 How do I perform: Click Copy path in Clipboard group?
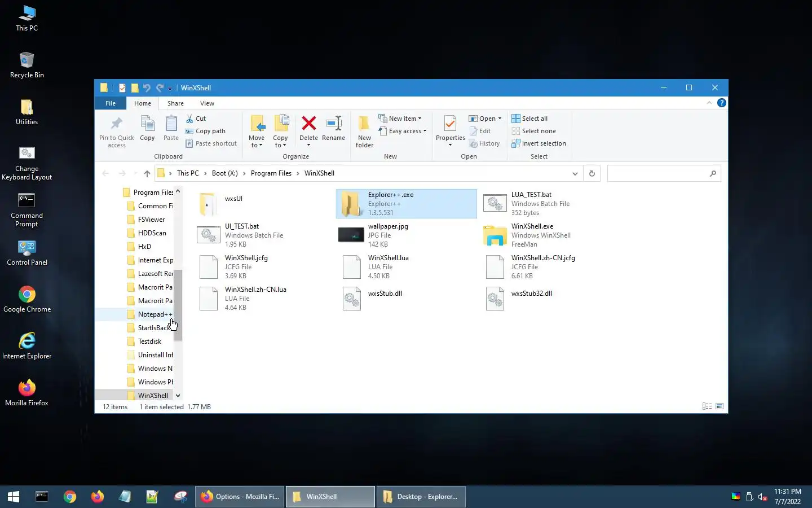tap(205, 131)
